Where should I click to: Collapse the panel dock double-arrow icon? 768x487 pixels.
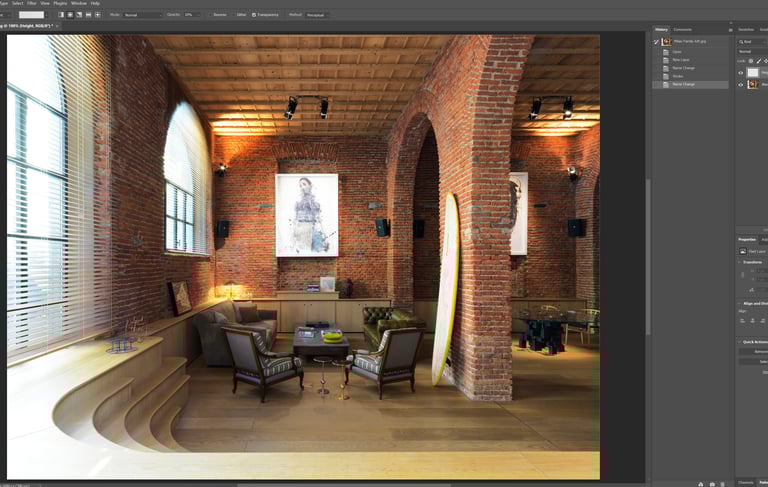pyautogui.click(x=731, y=23)
